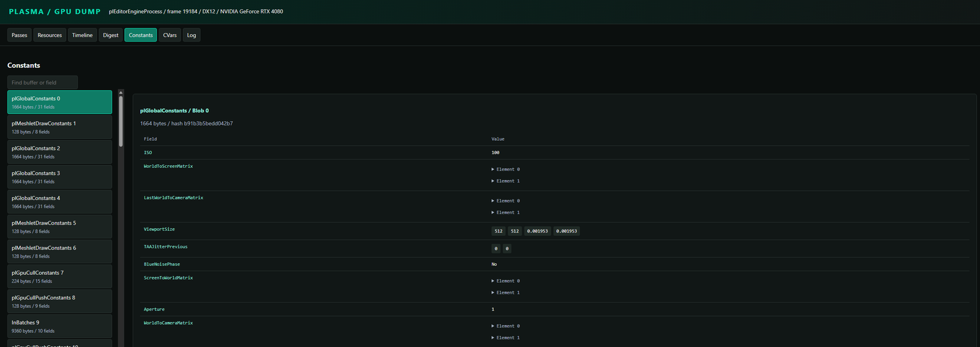
Task: Expand WorldToScreenMatrix Element 0
Action: 505,170
